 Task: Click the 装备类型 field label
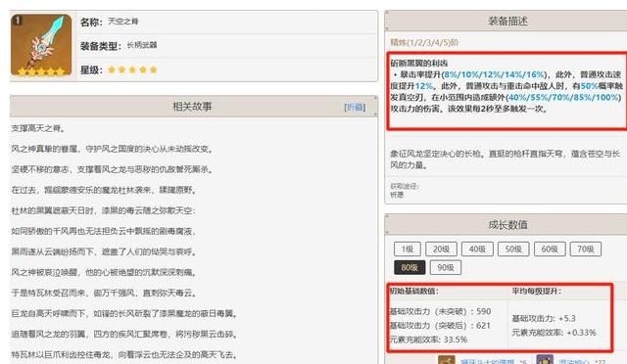point(101,46)
